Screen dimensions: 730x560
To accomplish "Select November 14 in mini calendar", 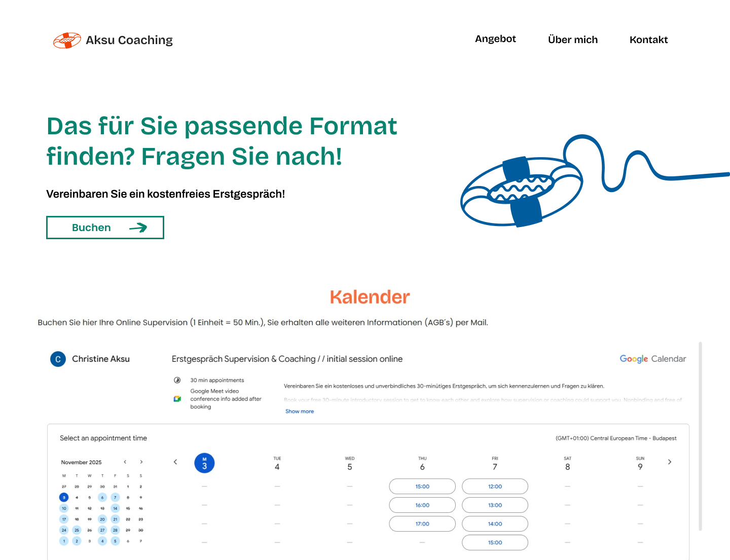I will tap(115, 508).
